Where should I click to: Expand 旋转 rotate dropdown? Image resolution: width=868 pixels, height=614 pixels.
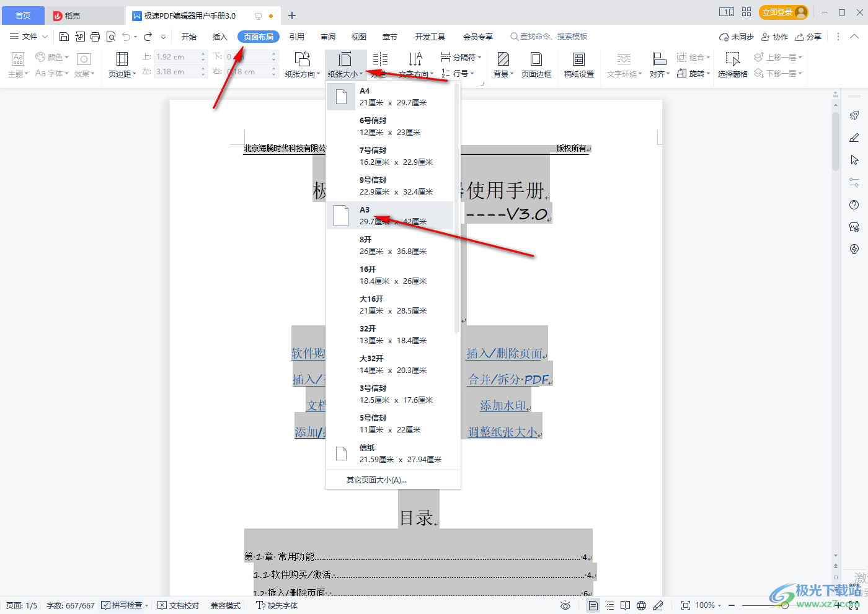coord(693,73)
